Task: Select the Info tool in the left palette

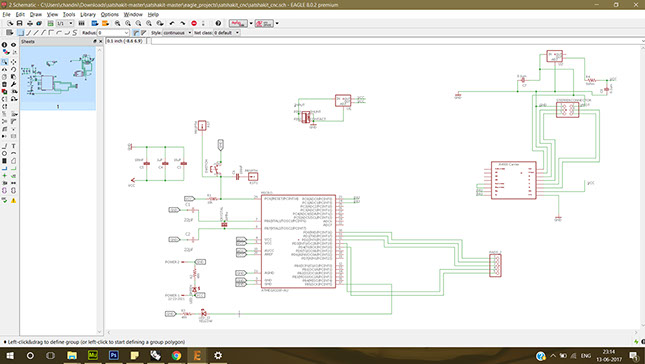Action: click(5, 45)
